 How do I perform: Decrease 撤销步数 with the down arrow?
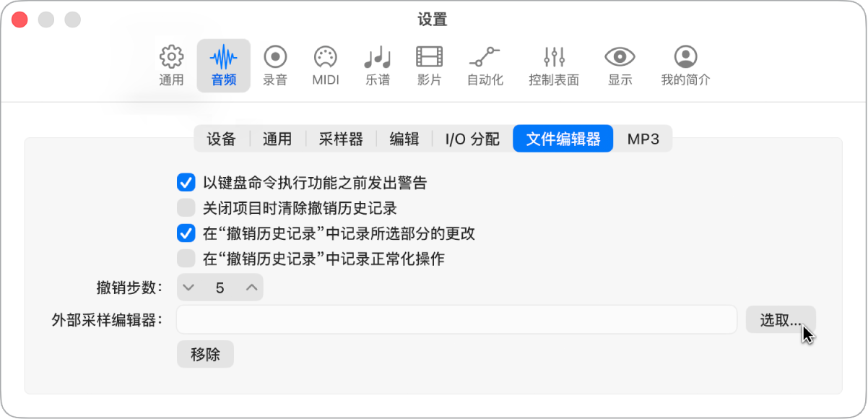click(188, 287)
